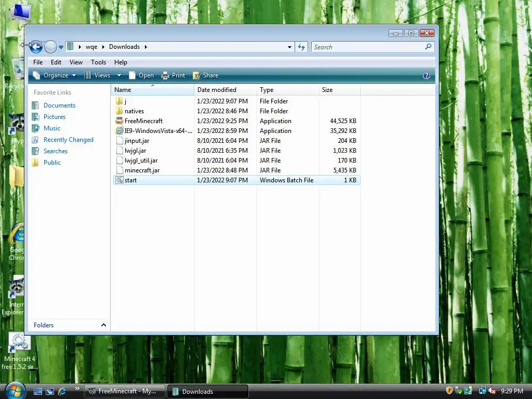The width and height of the screenshot is (532, 399).
Task: Open the address bar history dropdown
Action: [289, 47]
